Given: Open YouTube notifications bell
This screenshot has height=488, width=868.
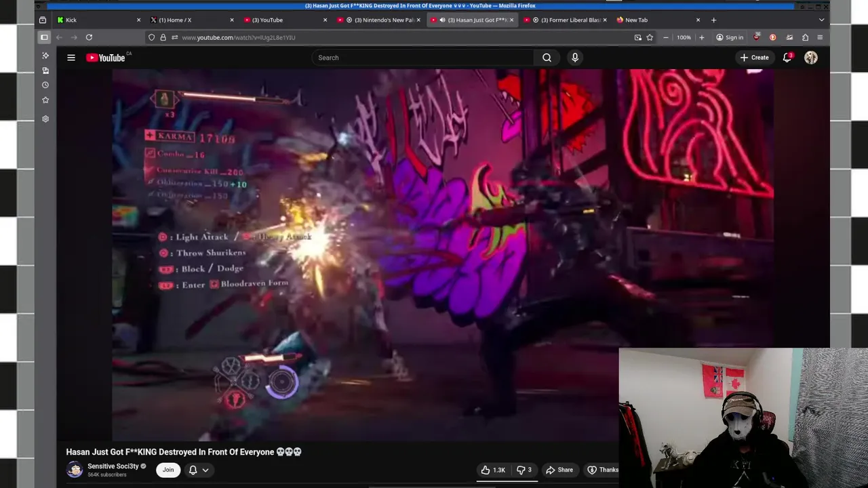Looking at the screenshot, I should pos(787,58).
